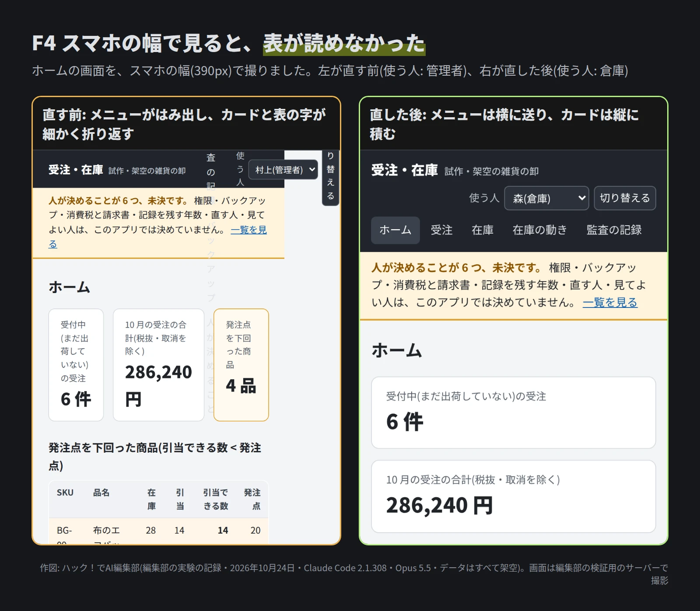This screenshot has height=611, width=700.
Task: Open the 在庫の動き tab
Action: [x=539, y=230]
